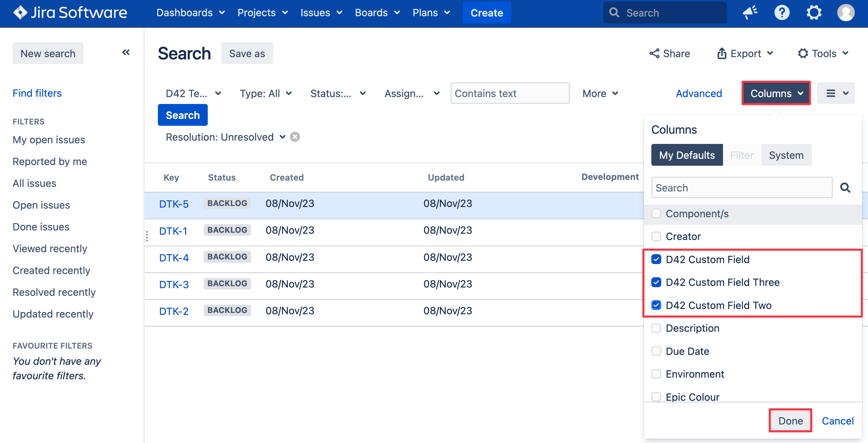The height and width of the screenshot is (443, 868).
Task: Open issue DTK-4 link
Action: click(x=173, y=258)
